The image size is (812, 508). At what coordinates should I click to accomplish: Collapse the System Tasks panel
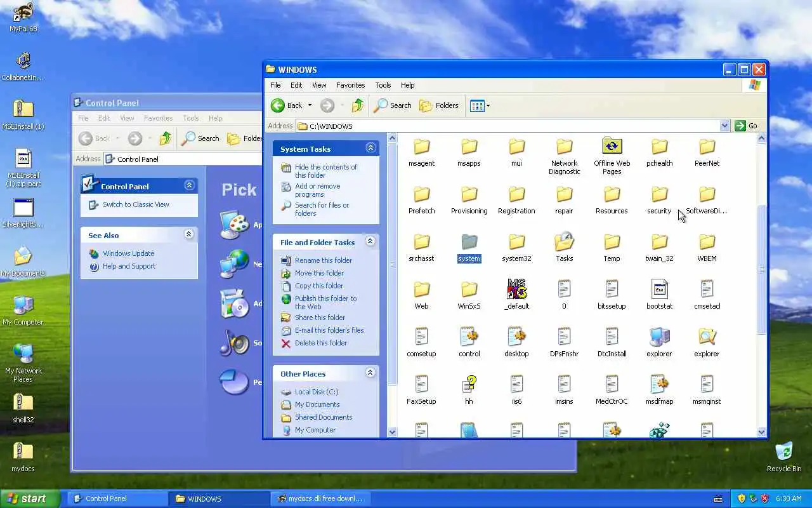370,148
